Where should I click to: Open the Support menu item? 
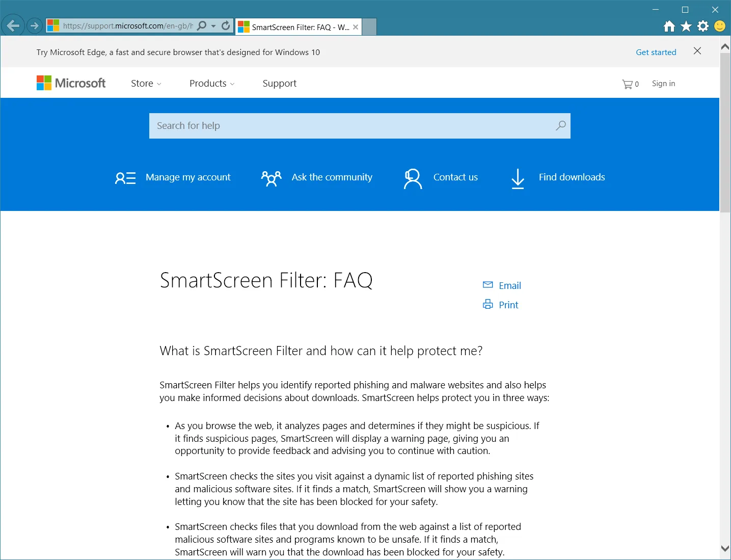tap(279, 83)
